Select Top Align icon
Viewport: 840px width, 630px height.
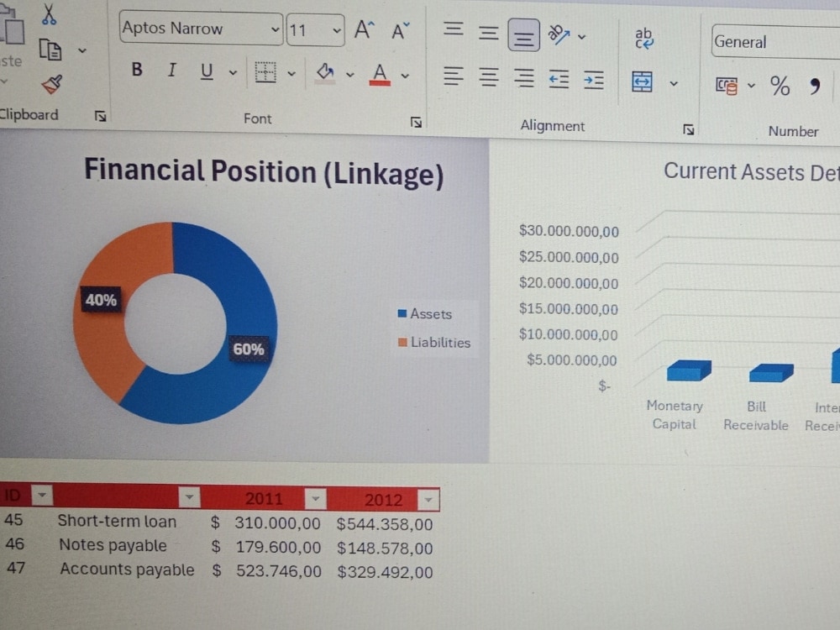coord(454,29)
